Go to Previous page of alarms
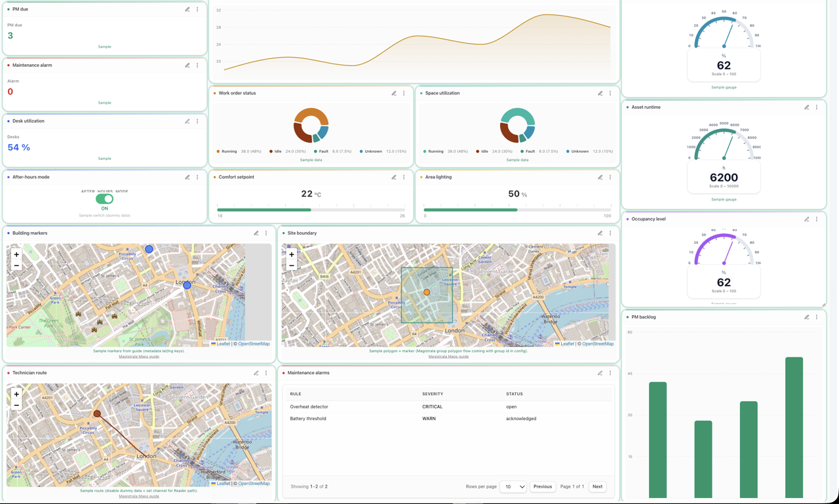Viewport: 839px width, 504px height. point(543,487)
